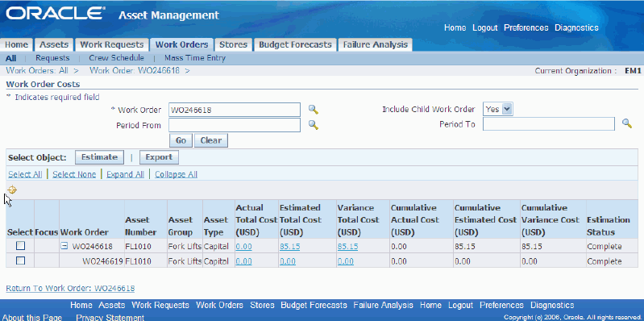Click footer Budget Forecasts link

pyautogui.click(x=314, y=305)
